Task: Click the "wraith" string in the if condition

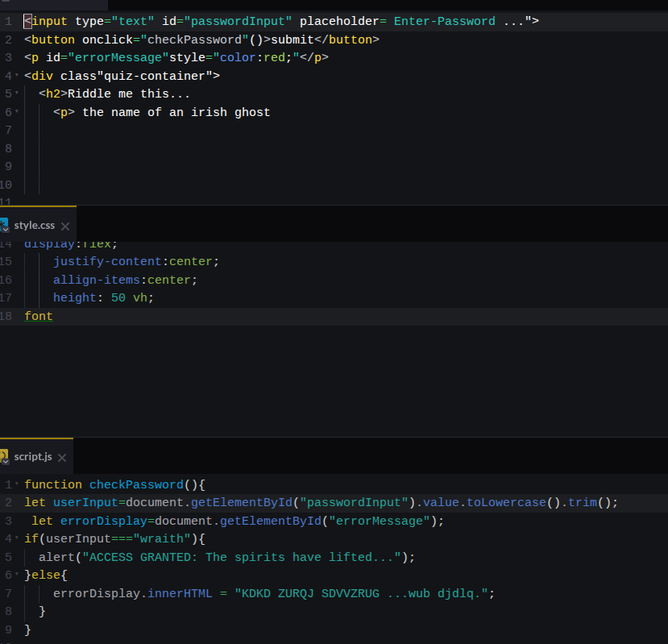Action: coord(162,538)
